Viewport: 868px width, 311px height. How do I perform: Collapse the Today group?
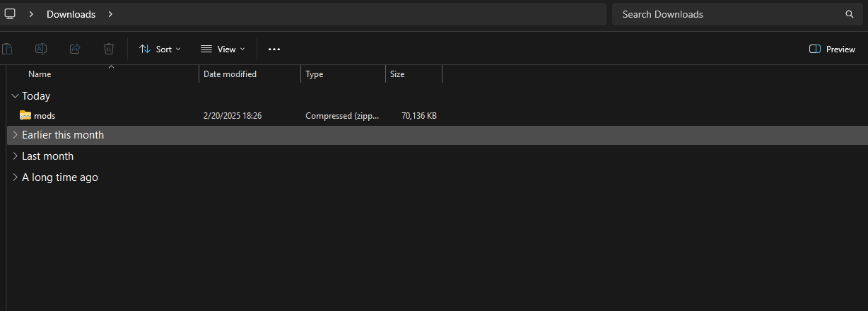[16, 96]
